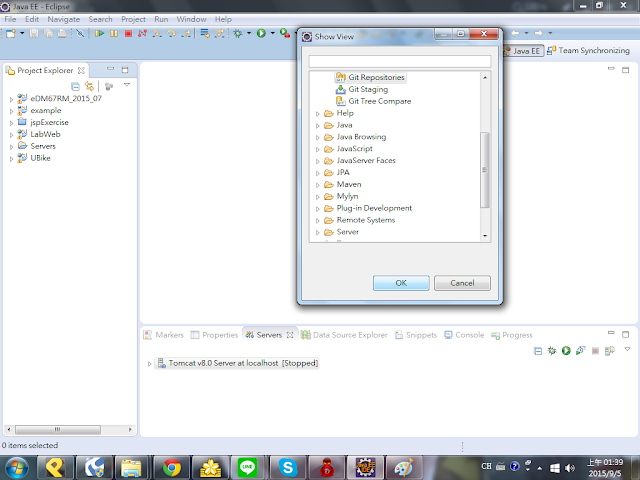Click the Save All toolbar icon
This screenshot has width=640, height=480.
point(48,33)
